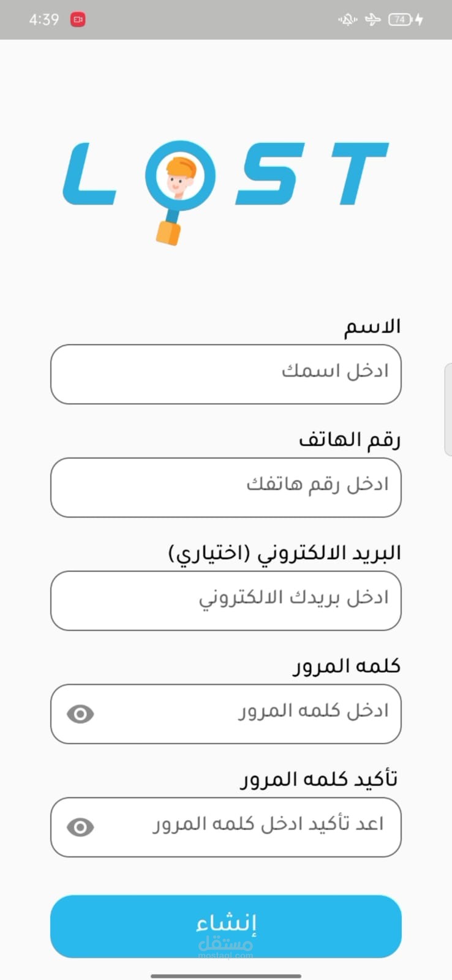Tap the airplane mode status icon
The image size is (452, 980).
tap(372, 20)
